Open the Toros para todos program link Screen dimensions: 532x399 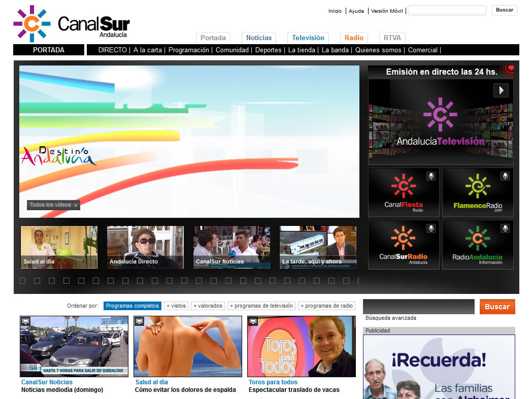(x=273, y=382)
